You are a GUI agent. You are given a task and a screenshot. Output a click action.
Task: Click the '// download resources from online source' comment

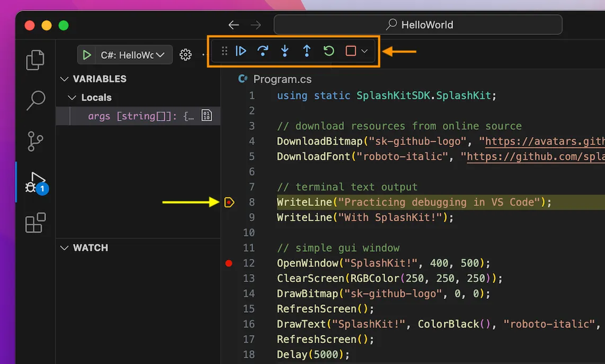point(399,126)
